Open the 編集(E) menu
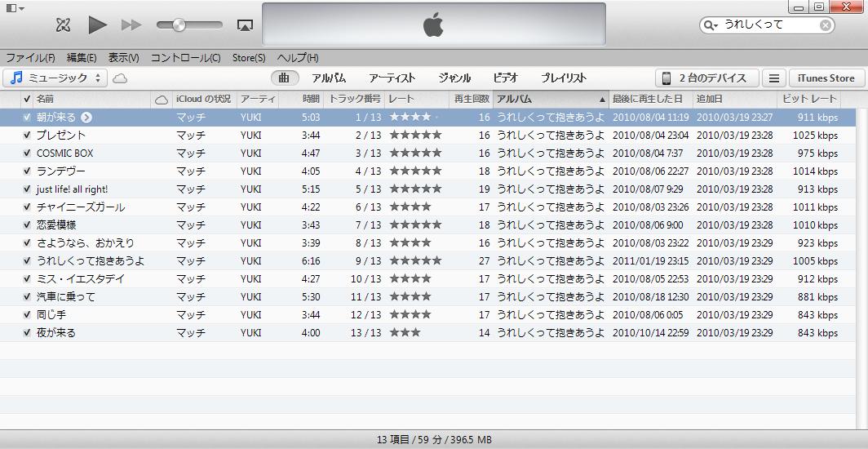 coord(82,58)
